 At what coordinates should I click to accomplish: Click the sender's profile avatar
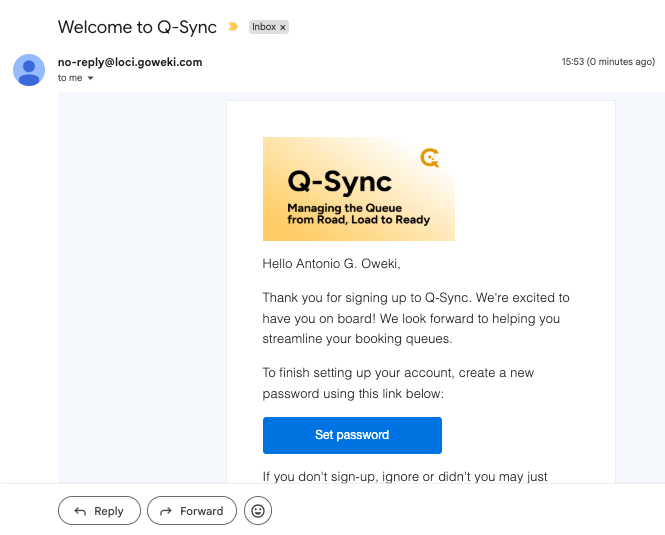point(29,70)
